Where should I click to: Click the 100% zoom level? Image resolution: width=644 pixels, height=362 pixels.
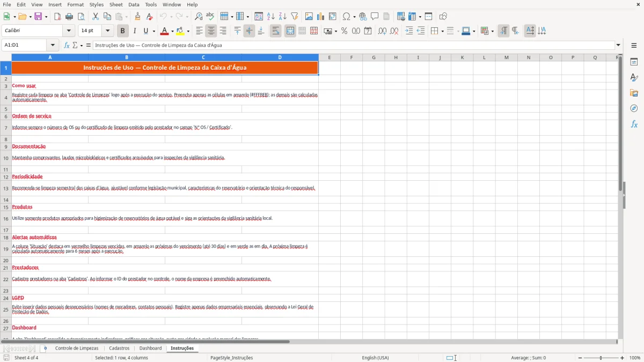[x=635, y=358]
